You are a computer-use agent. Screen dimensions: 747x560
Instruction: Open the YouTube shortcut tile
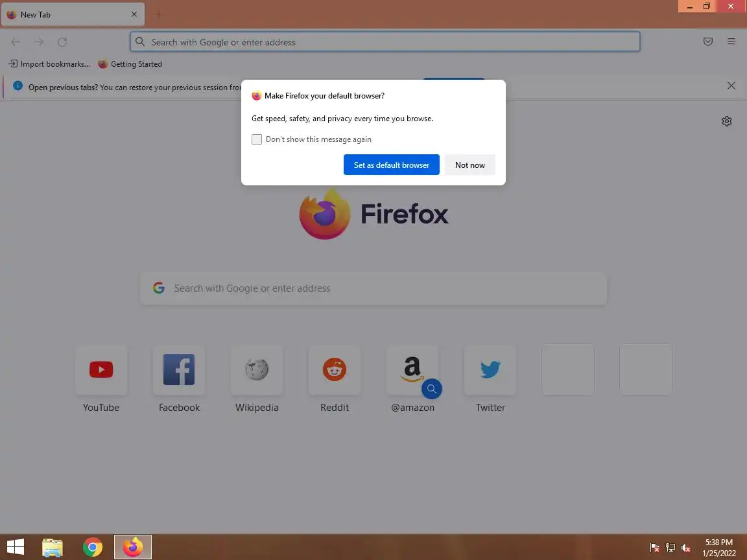pyautogui.click(x=101, y=369)
